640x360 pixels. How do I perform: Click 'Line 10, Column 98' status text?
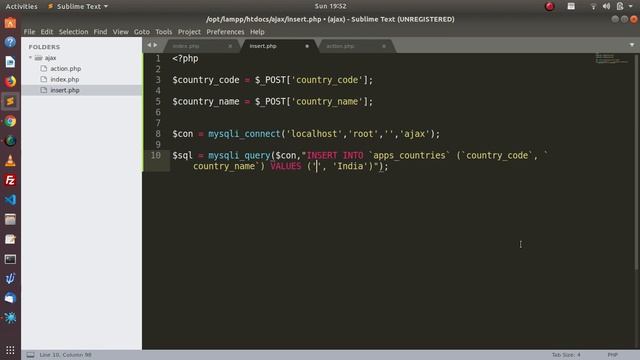[x=65, y=355]
